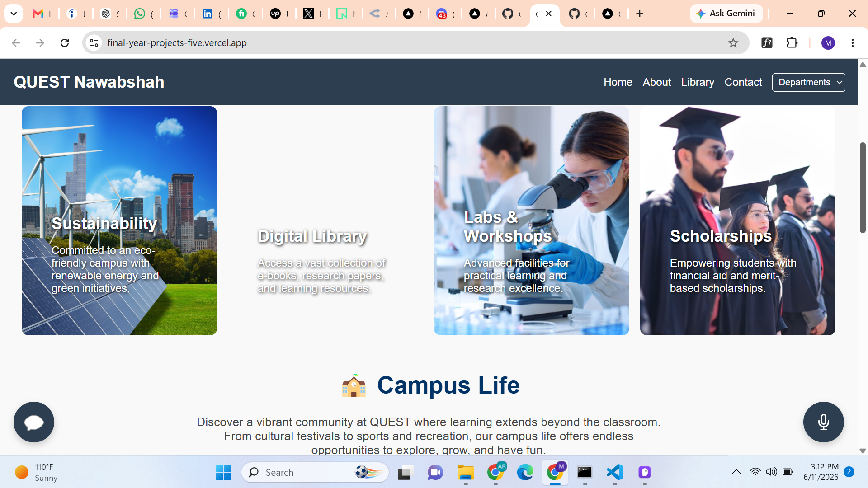Viewport: 868px width, 488px height.
Task: Open the Contact nav link
Action: point(743,82)
